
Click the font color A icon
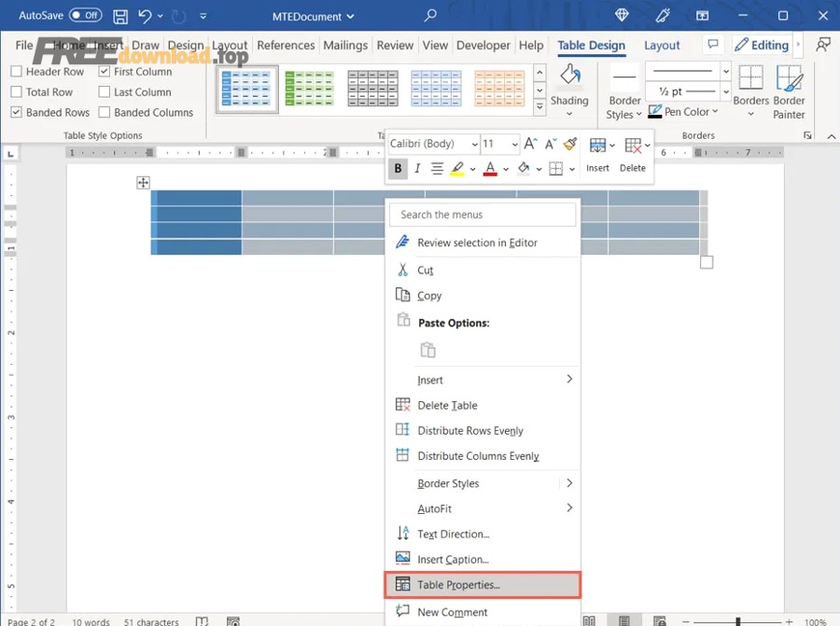point(490,169)
